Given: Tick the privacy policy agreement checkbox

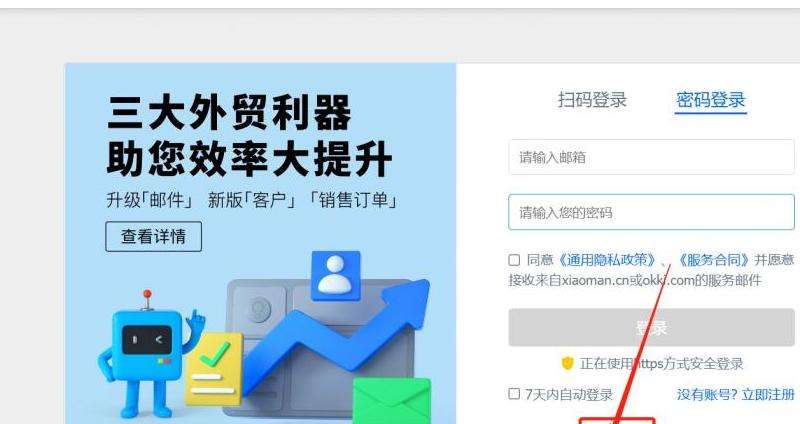Looking at the screenshot, I should point(514,260).
